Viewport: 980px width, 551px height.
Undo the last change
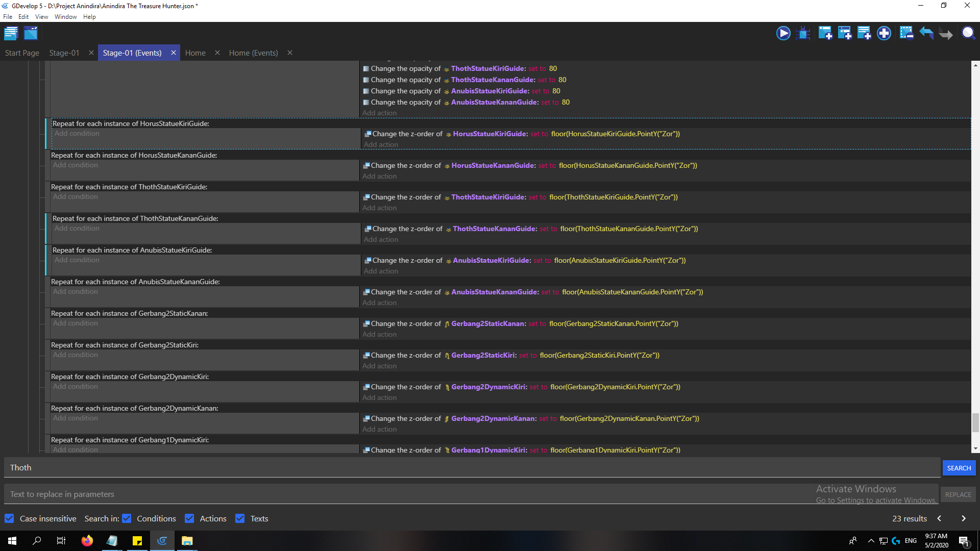coord(926,34)
